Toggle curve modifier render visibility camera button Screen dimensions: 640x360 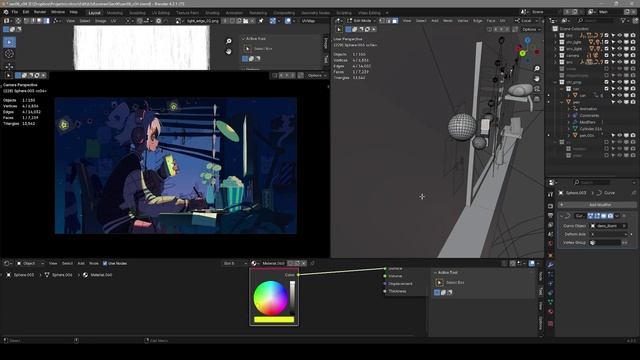tap(610, 216)
